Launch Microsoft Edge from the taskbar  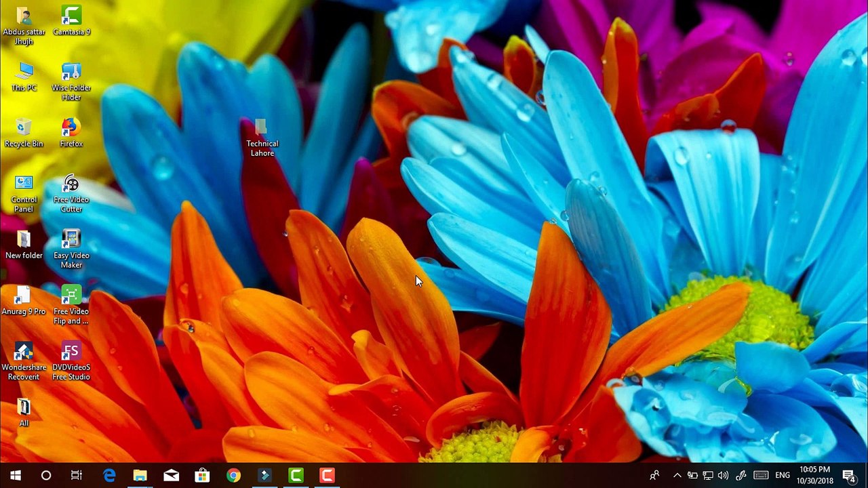[x=109, y=475]
